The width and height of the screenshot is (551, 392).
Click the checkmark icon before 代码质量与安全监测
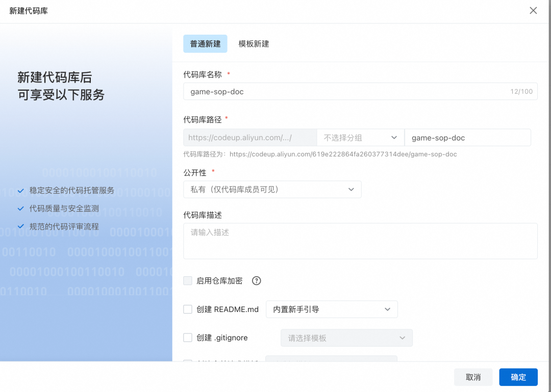point(20,208)
